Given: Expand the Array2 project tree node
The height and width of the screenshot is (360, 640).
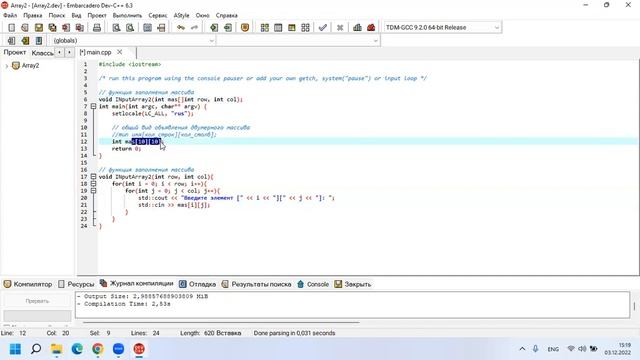Looking at the screenshot, I should (7, 66).
